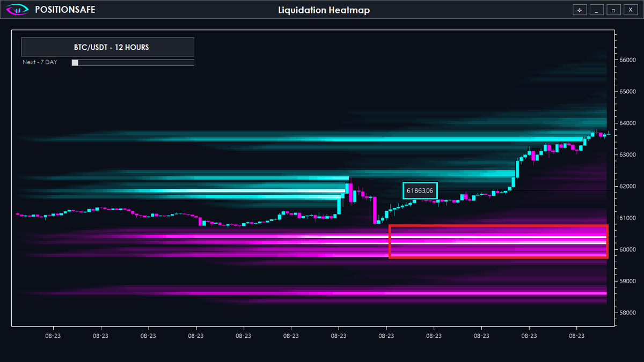Screen dimensions: 644x362
Task: Click the 64000 price axis label
Action: [x=627, y=123]
